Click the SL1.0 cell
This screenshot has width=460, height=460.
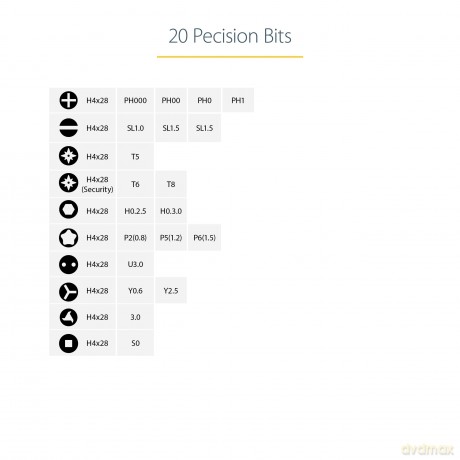coord(135,128)
